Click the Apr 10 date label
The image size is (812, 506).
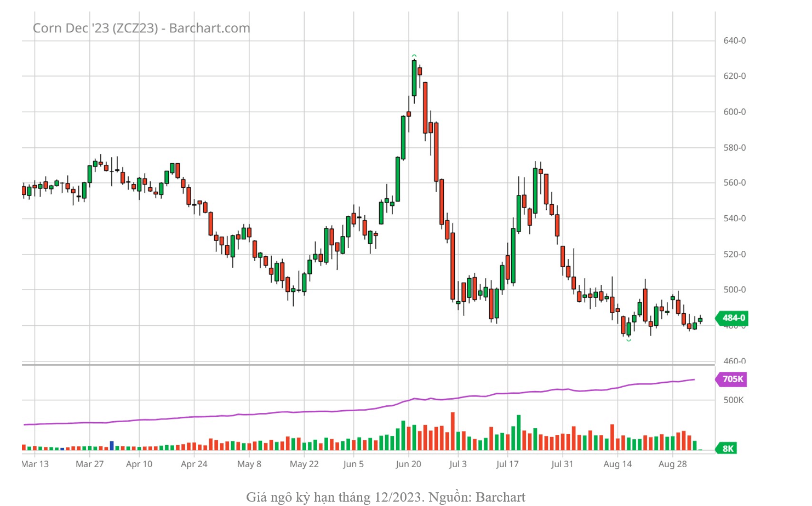pyautogui.click(x=139, y=464)
